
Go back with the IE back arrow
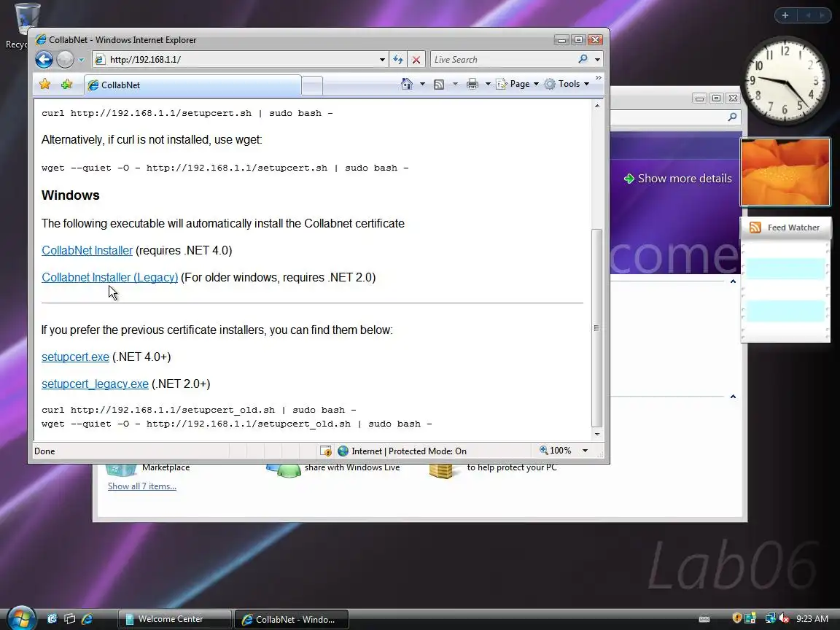pyautogui.click(x=44, y=60)
